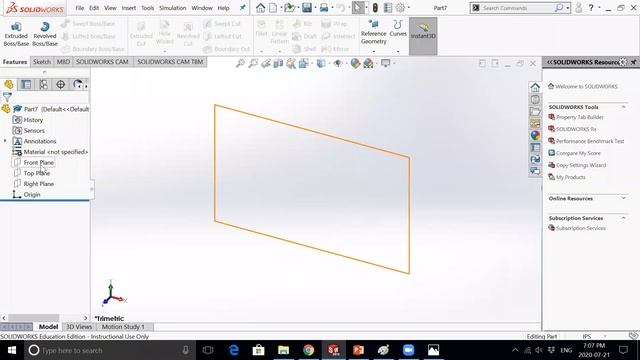This screenshot has height=360, width=640.
Task: Open the Apply Scene icon
Action: [x=368, y=63]
